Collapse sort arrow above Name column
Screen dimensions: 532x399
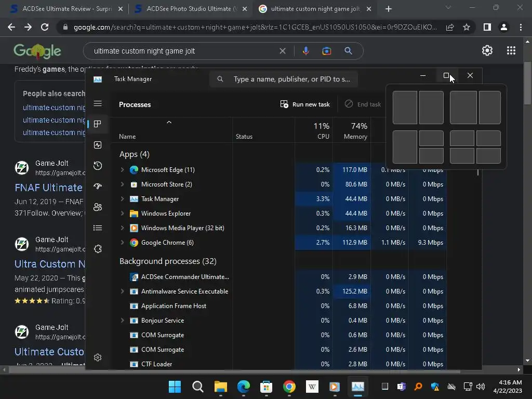tap(169, 122)
